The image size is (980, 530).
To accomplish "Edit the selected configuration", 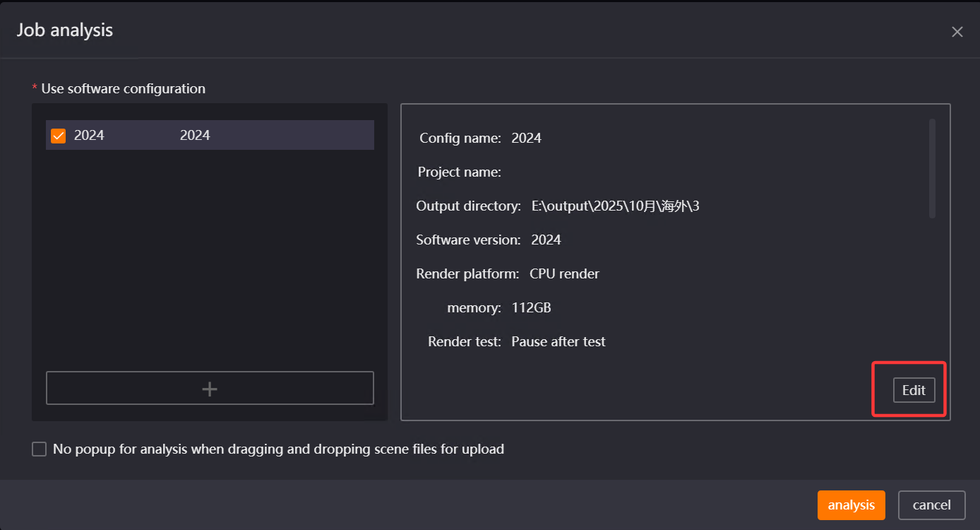I will (x=914, y=390).
